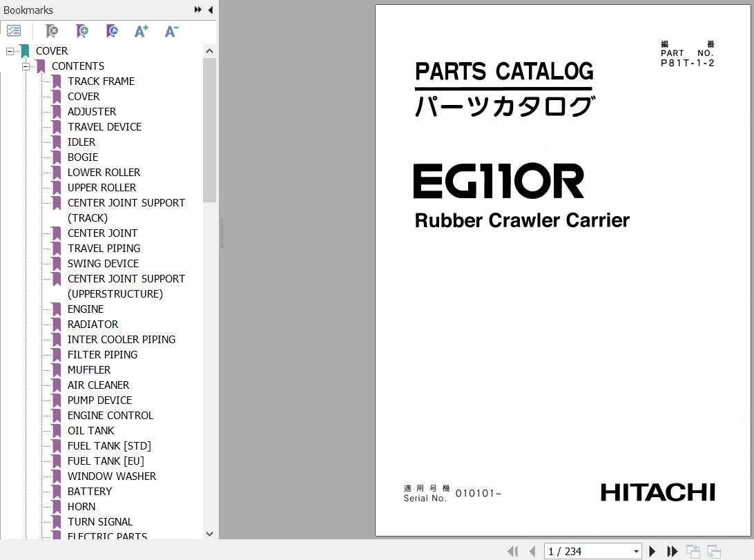
Task: Open the BOGIE bookmark
Action: coord(83,157)
